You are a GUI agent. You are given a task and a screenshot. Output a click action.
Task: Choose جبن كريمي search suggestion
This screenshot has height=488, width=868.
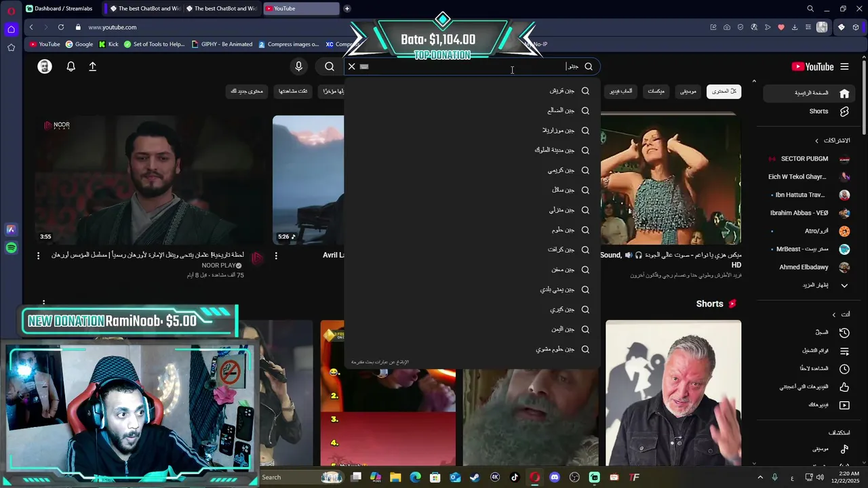473,170
